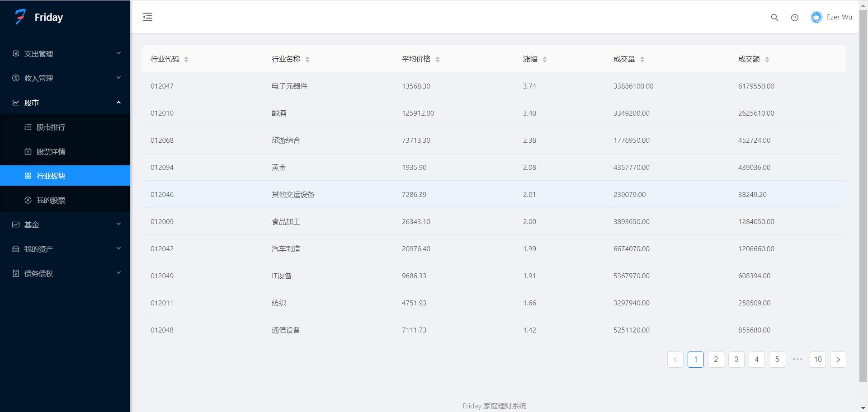
Task: Open 我的股票 via its clock icon
Action: [x=28, y=200]
